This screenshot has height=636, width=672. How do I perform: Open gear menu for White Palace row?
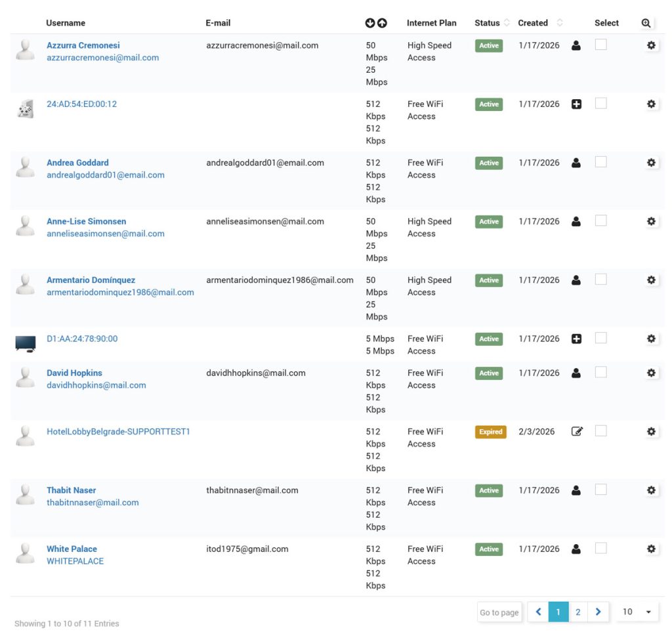tap(651, 549)
